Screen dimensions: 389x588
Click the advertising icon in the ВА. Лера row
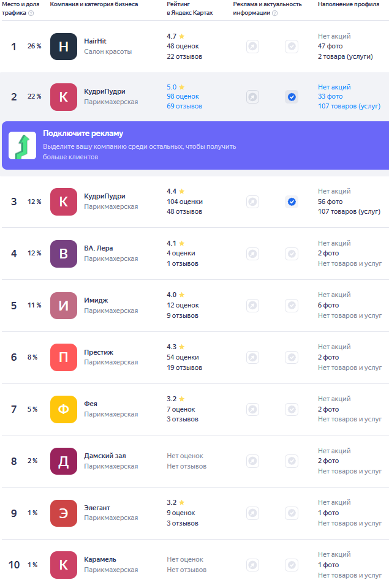tap(253, 254)
